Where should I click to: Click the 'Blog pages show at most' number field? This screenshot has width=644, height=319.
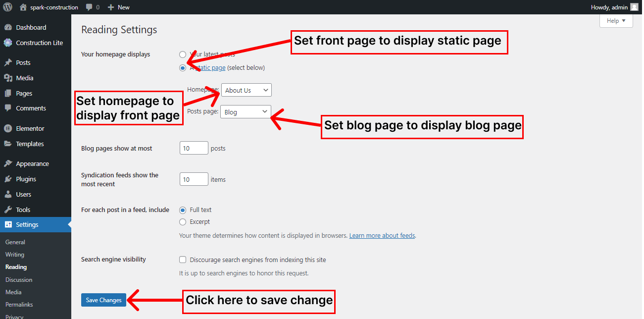coord(194,148)
